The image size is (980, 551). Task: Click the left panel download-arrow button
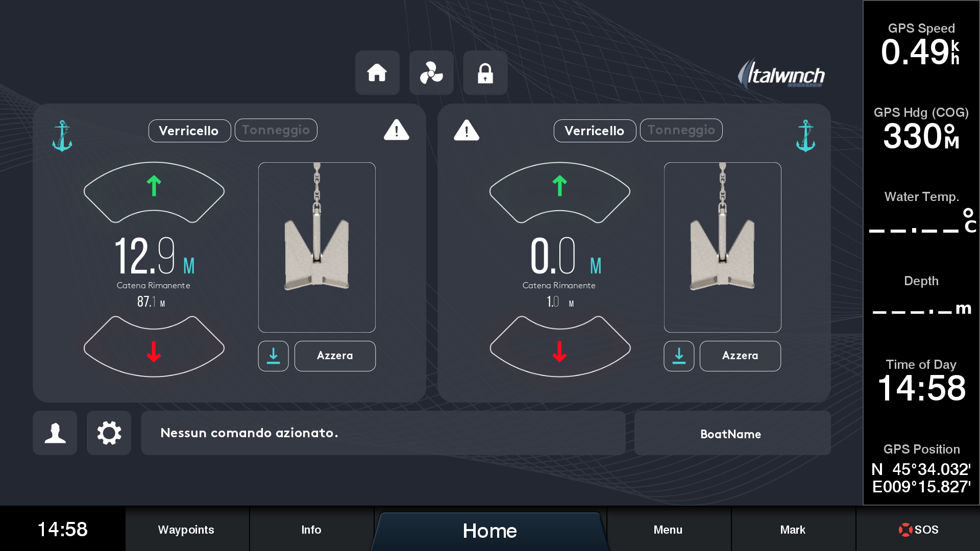coord(273,356)
